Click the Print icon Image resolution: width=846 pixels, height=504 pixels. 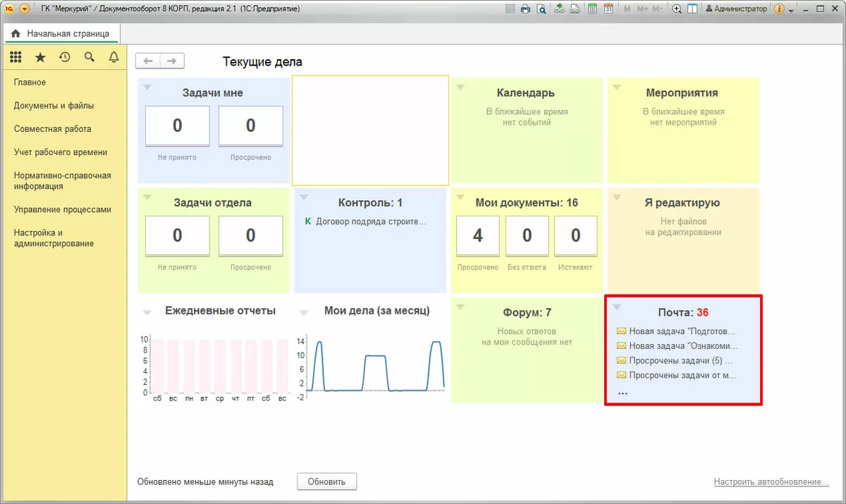525,9
